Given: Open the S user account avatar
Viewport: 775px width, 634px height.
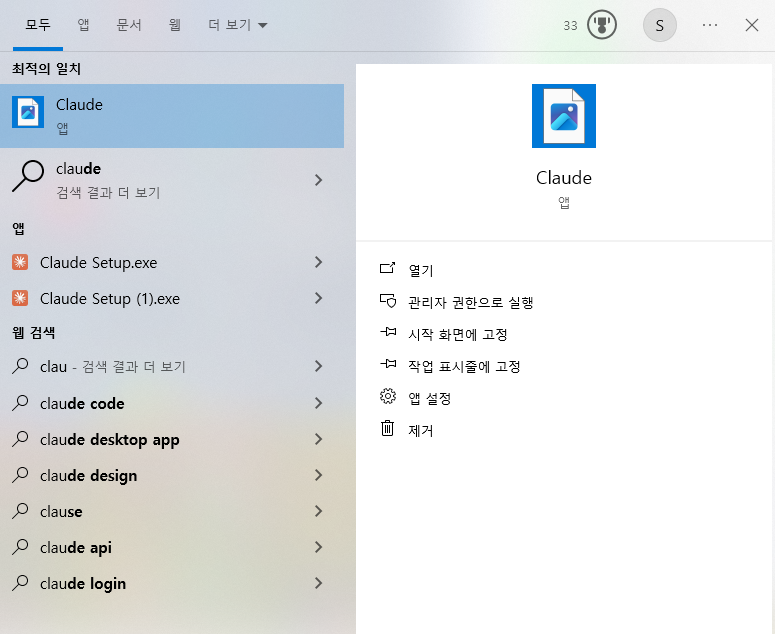Looking at the screenshot, I should click(x=659, y=25).
